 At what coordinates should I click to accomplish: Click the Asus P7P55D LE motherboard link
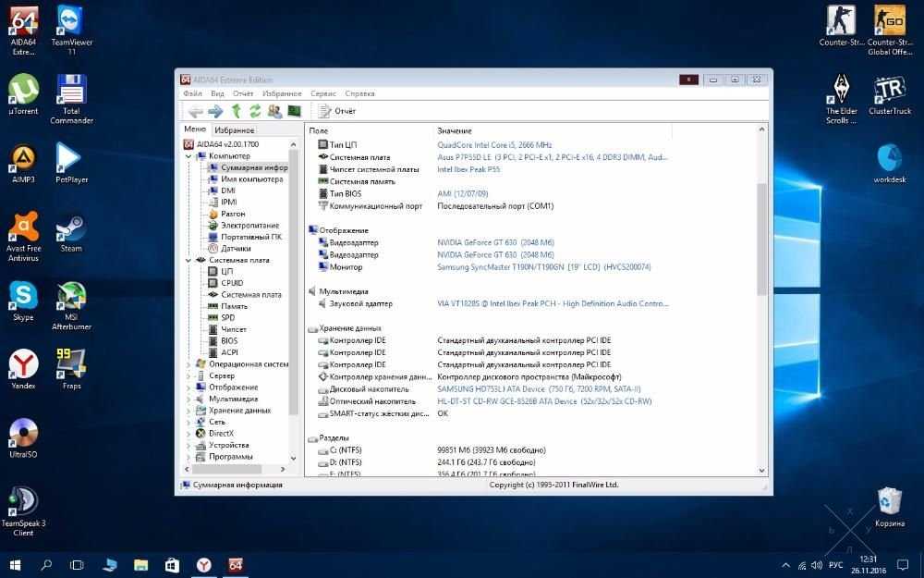coord(553,157)
